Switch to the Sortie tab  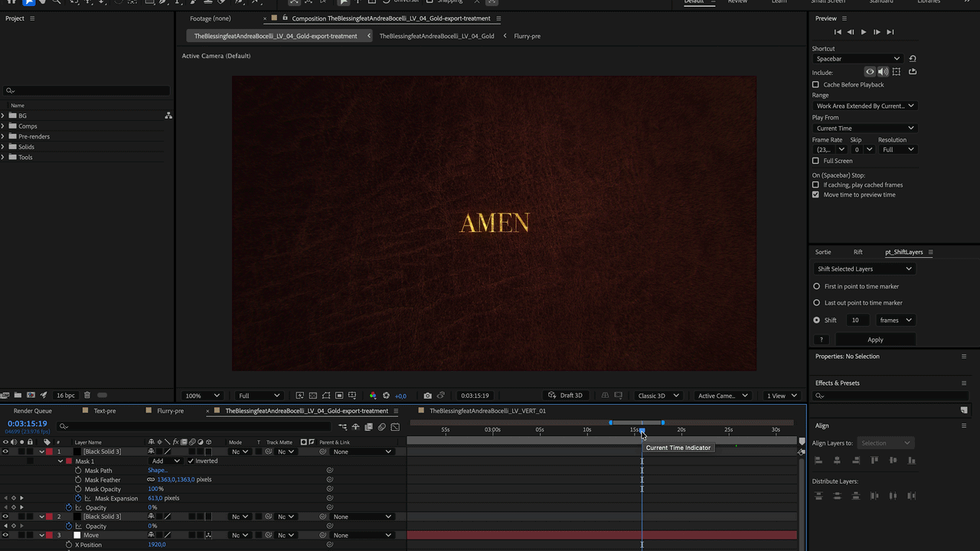click(x=823, y=252)
